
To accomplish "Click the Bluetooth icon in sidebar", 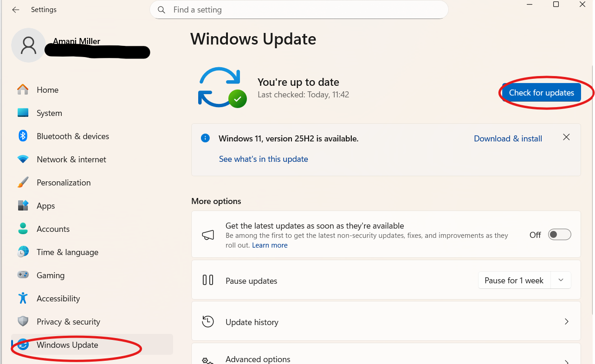I will point(23,136).
